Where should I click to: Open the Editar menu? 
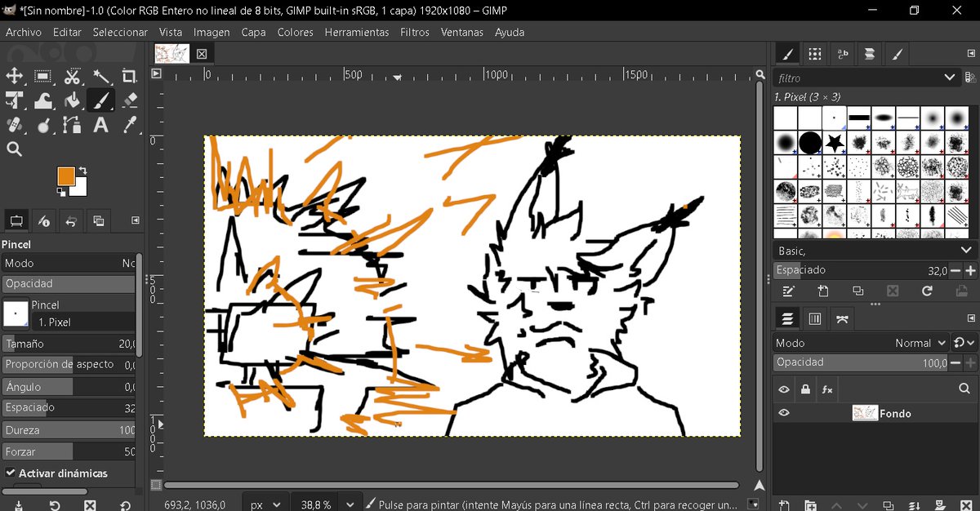[68, 32]
